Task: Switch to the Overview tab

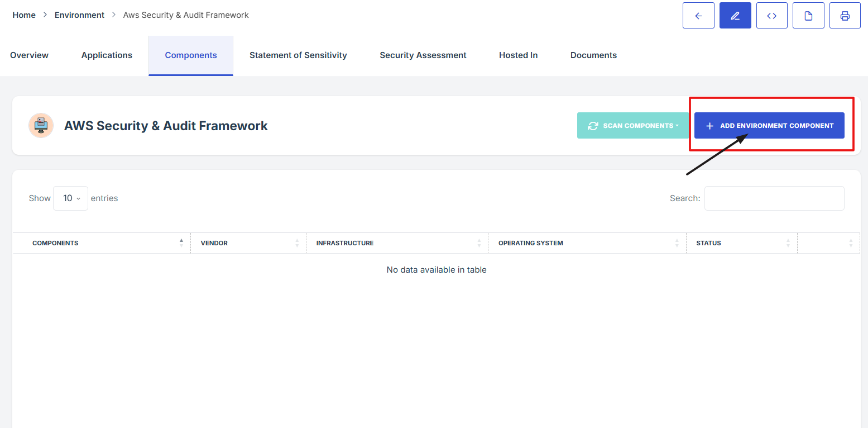Action: click(29, 55)
